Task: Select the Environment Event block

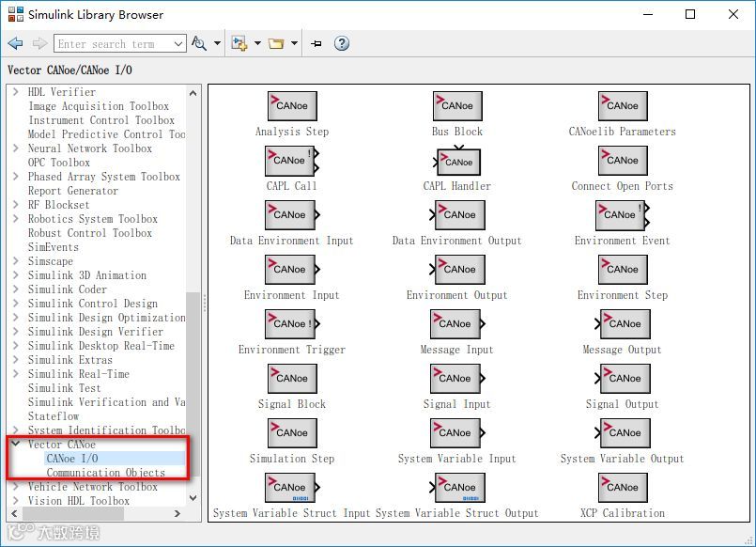Action: pos(623,215)
